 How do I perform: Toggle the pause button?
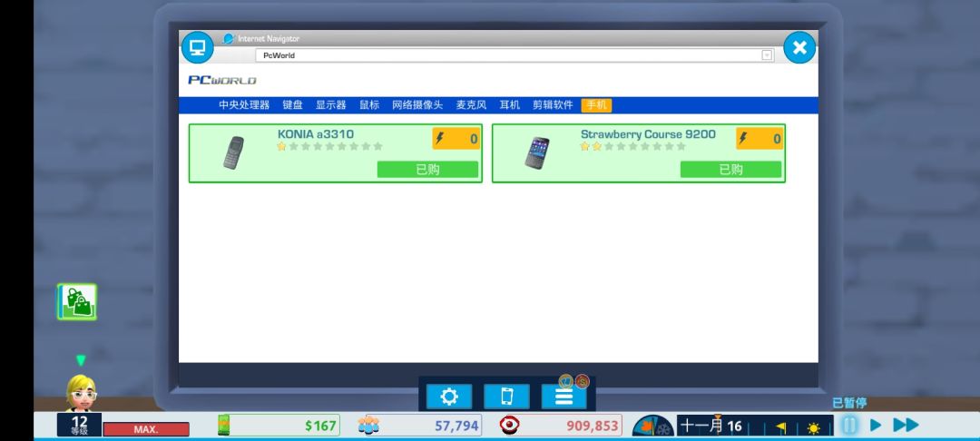click(x=848, y=426)
